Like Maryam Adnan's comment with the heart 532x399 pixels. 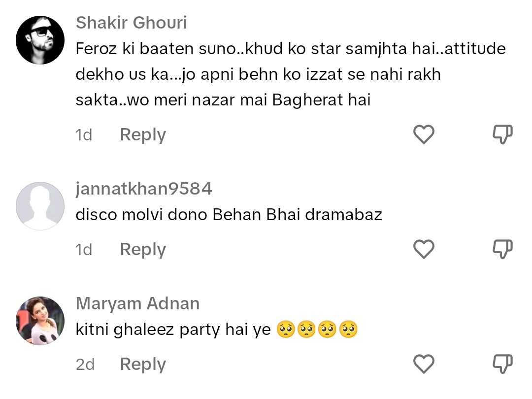[424, 364]
